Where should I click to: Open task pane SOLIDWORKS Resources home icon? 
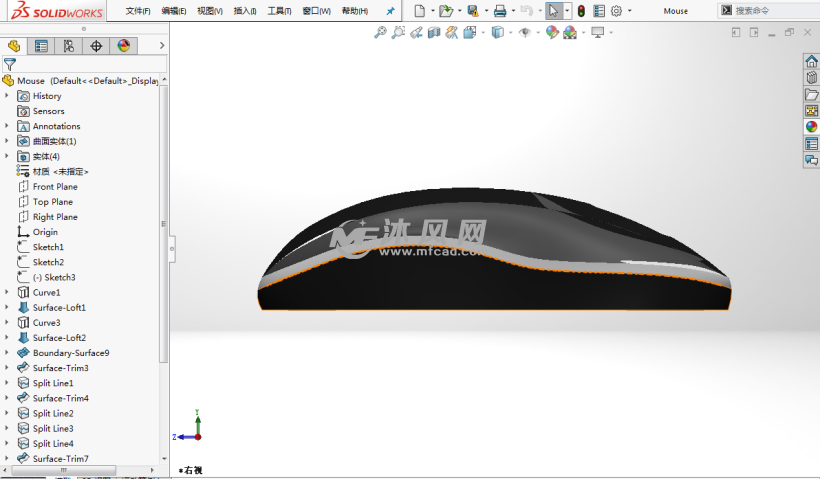[x=811, y=61]
